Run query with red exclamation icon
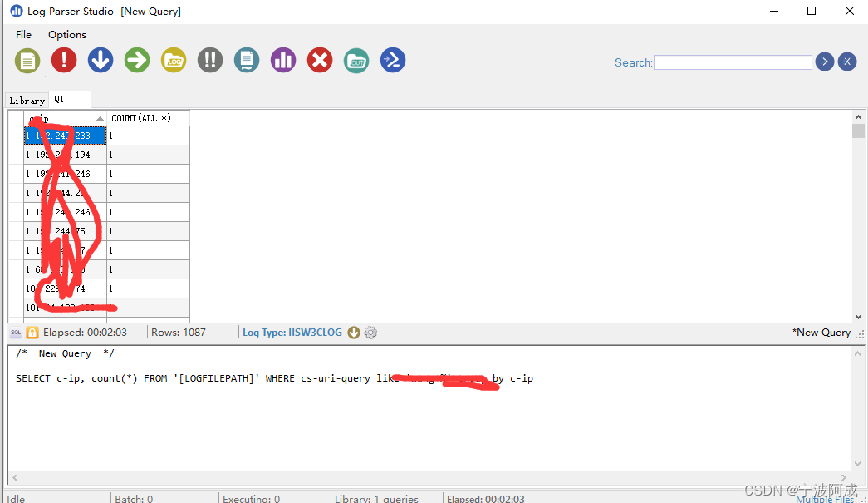The image size is (868, 503). tap(64, 60)
